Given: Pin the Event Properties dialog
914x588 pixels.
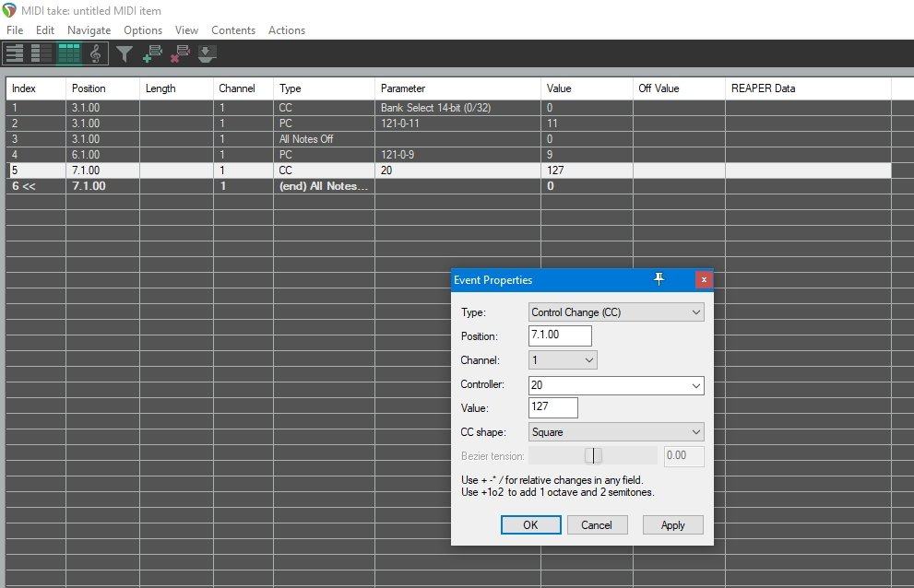Looking at the screenshot, I should point(659,279).
